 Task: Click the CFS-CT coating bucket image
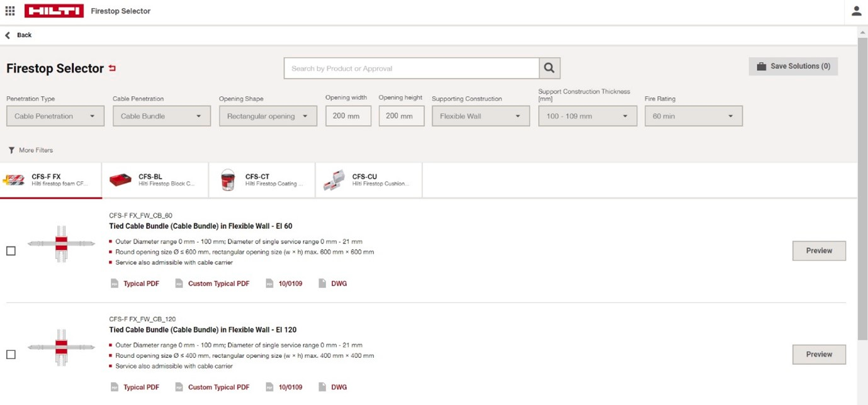point(228,180)
